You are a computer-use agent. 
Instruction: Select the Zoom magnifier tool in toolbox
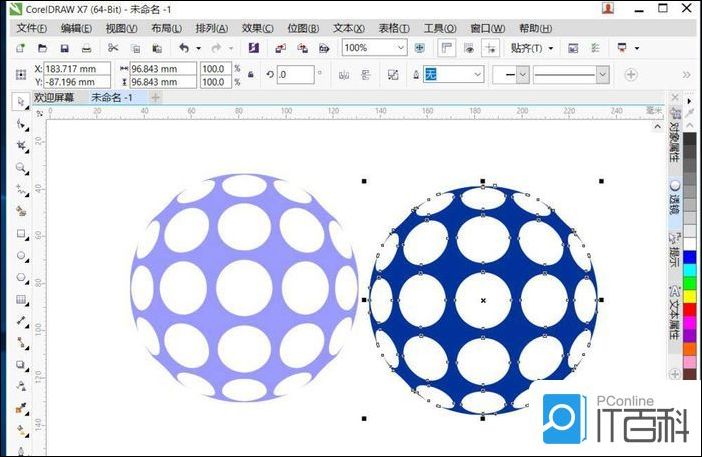click(21, 168)
